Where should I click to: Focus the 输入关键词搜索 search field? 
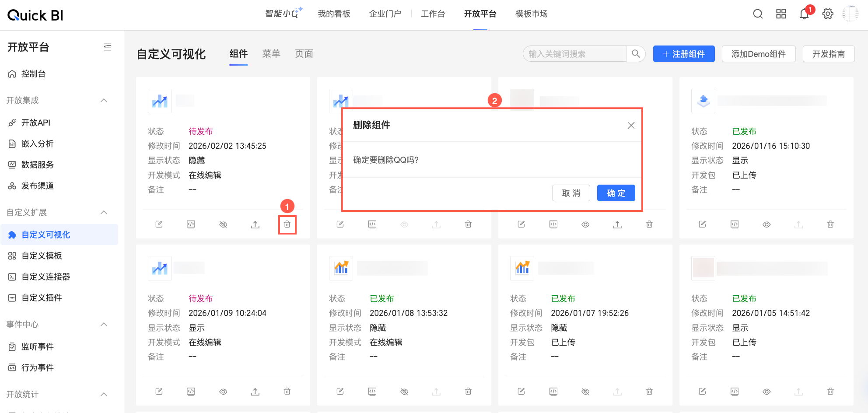point(575,54)
